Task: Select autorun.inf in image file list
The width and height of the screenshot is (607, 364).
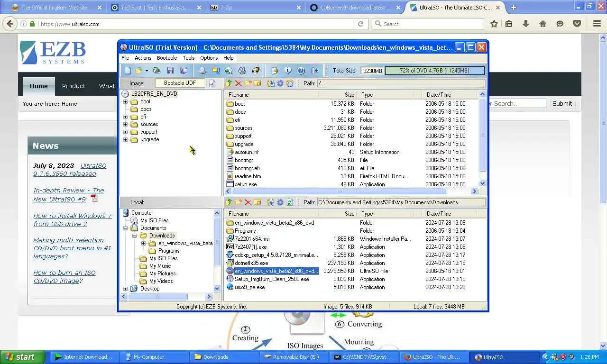Action: click(x=247, y=152)
